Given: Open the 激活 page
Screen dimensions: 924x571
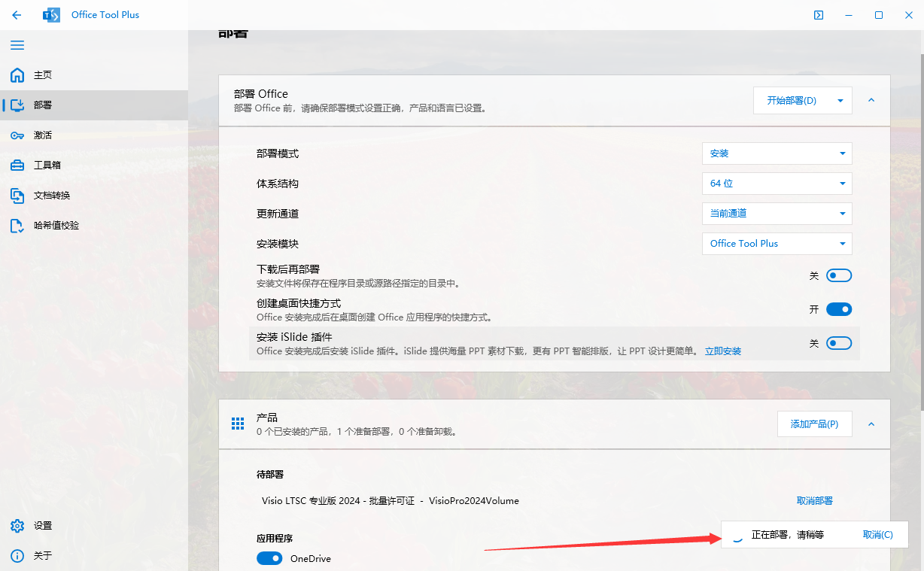Looking at the screenshot, I should click(94, 135).
